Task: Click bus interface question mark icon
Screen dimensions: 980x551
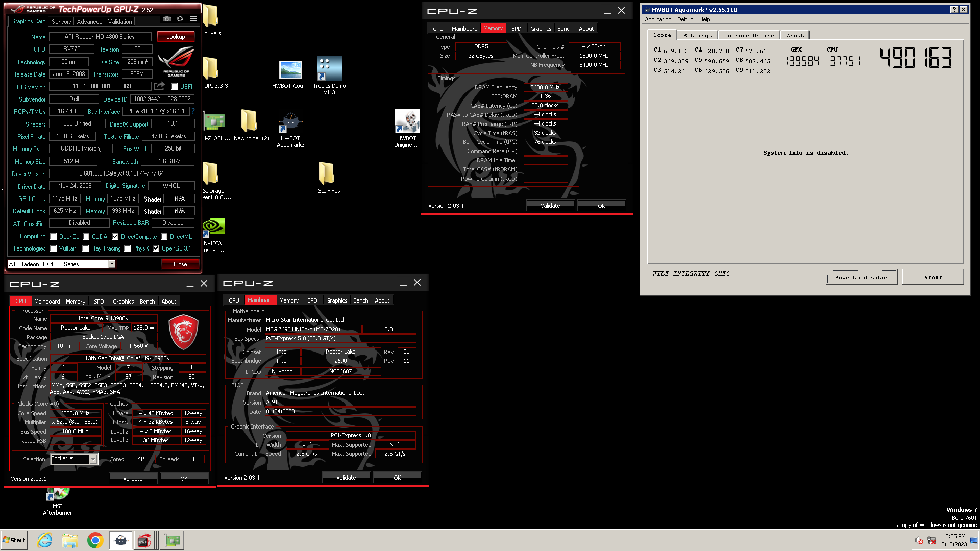Action: (193, 111)
